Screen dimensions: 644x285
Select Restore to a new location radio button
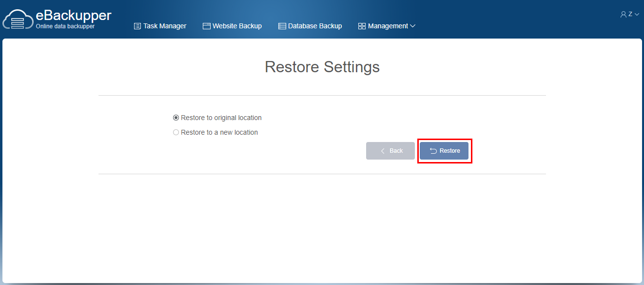176,132
